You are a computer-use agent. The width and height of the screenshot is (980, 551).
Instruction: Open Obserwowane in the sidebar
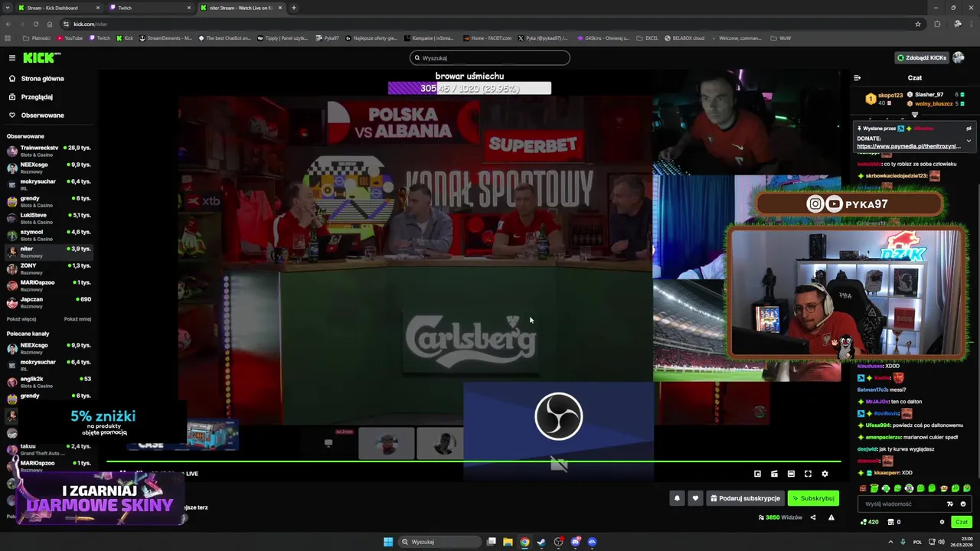tap(43, 115)
